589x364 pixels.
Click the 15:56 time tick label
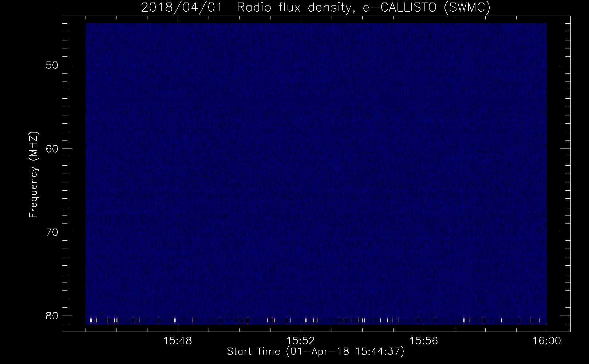click(424, 341)
